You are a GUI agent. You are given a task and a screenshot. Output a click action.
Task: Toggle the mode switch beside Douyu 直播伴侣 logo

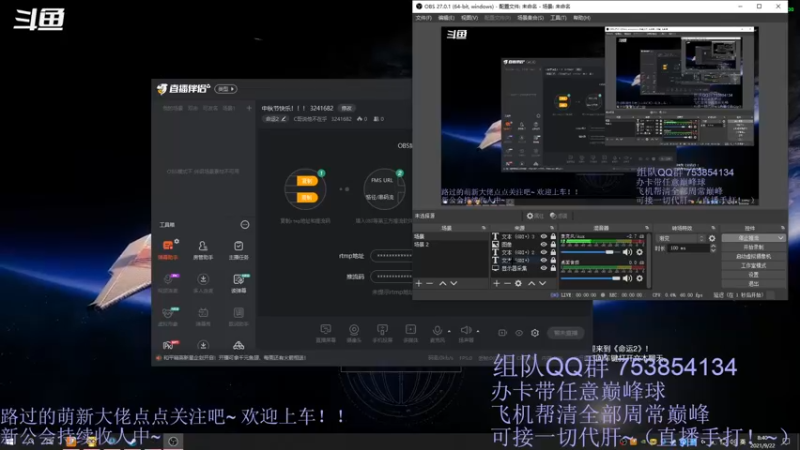(x=226, y=89)
